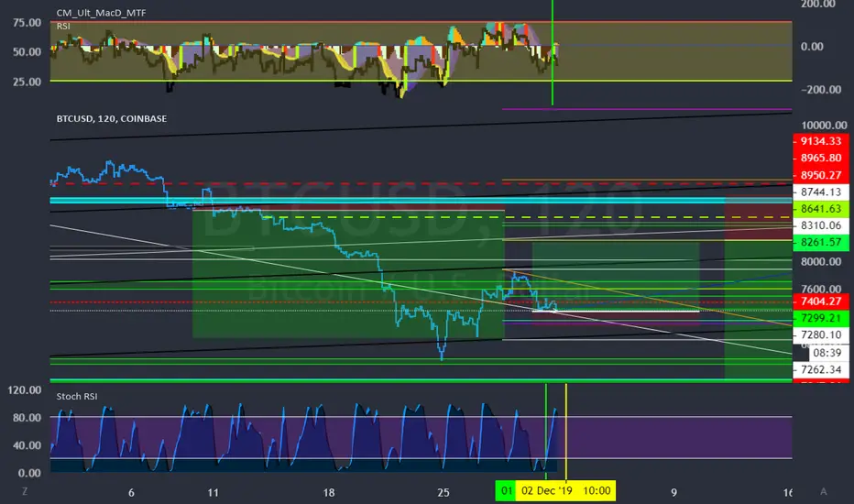
Task: Click the 200.00 MACD scale value
Action: point(817,4)
